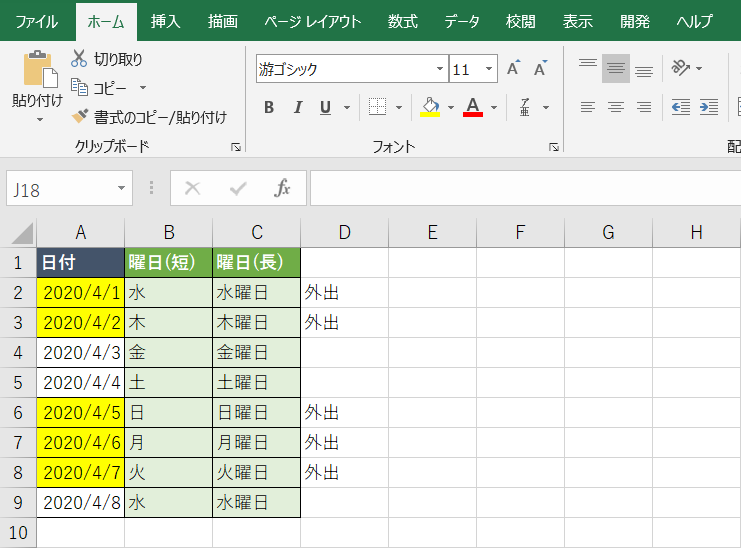Increase indent icon
This screenshot has height=548, width=741.
coord(709,107)
